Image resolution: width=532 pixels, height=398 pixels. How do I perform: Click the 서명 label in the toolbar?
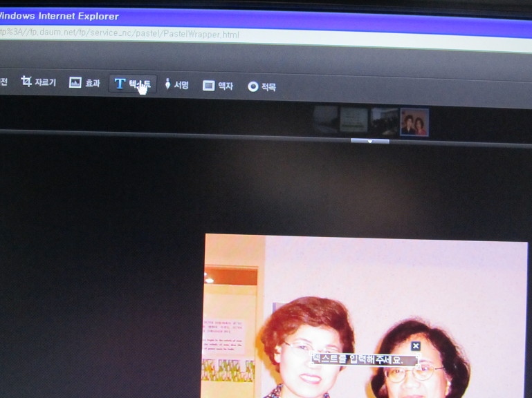coord(181,85)
